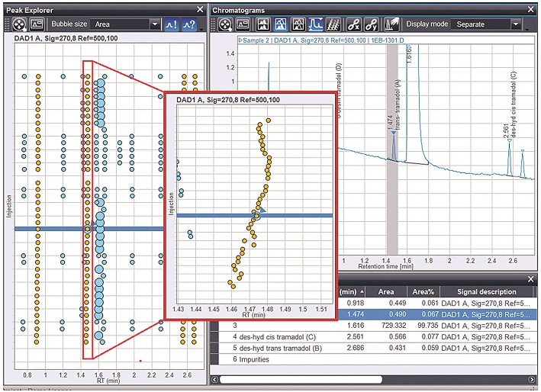541x392 pixels.
Task: Click the Signal description column header
Action: [486, 291]
